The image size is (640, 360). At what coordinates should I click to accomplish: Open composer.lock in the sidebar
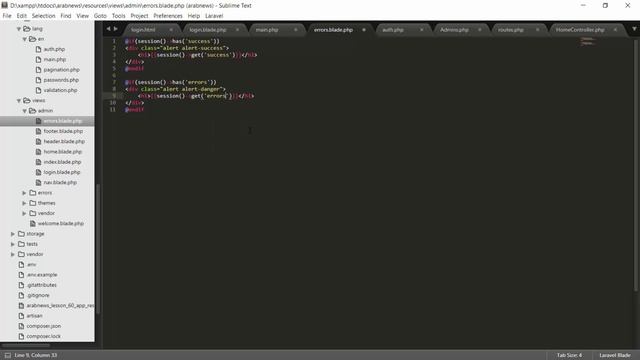(44, 336)
